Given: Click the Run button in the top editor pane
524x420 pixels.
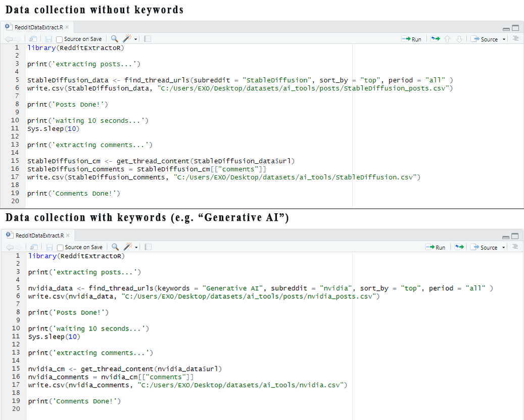Looking at the screenshot, I should 411,39.
